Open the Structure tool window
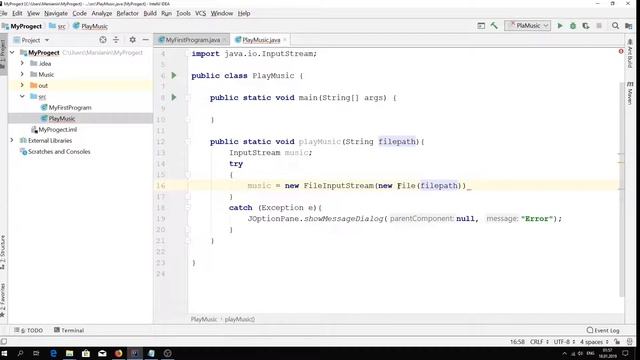640x360 pixels. [x=3, y=252]
